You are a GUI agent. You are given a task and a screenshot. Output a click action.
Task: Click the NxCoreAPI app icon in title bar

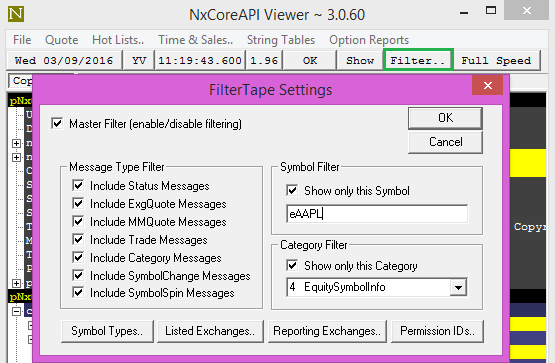[x=16, y=14]
